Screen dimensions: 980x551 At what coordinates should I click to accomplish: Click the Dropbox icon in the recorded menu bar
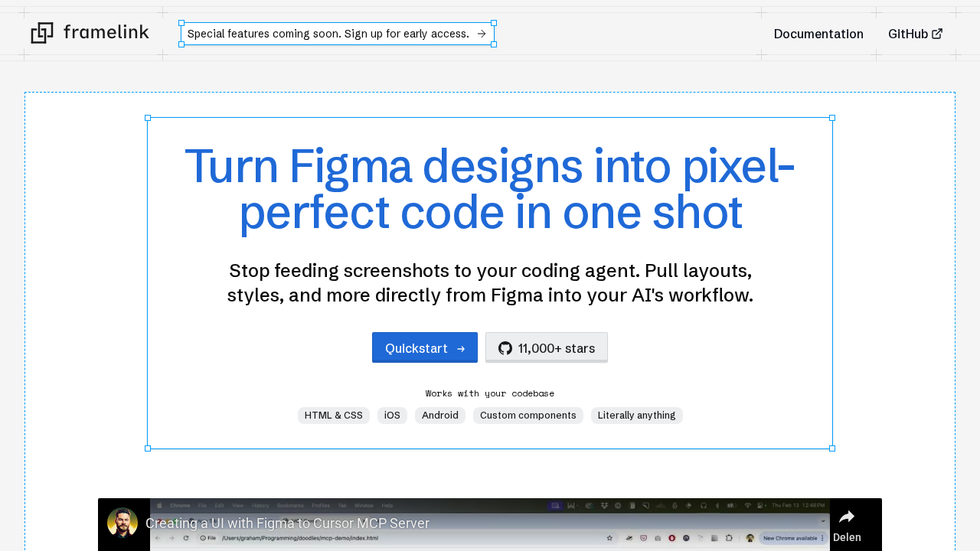605,506
